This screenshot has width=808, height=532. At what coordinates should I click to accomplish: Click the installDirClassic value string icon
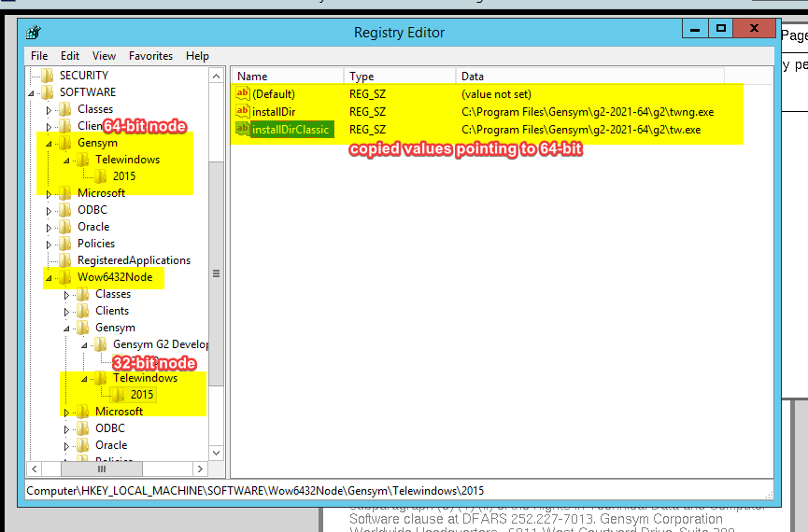[x=243, y=129]
